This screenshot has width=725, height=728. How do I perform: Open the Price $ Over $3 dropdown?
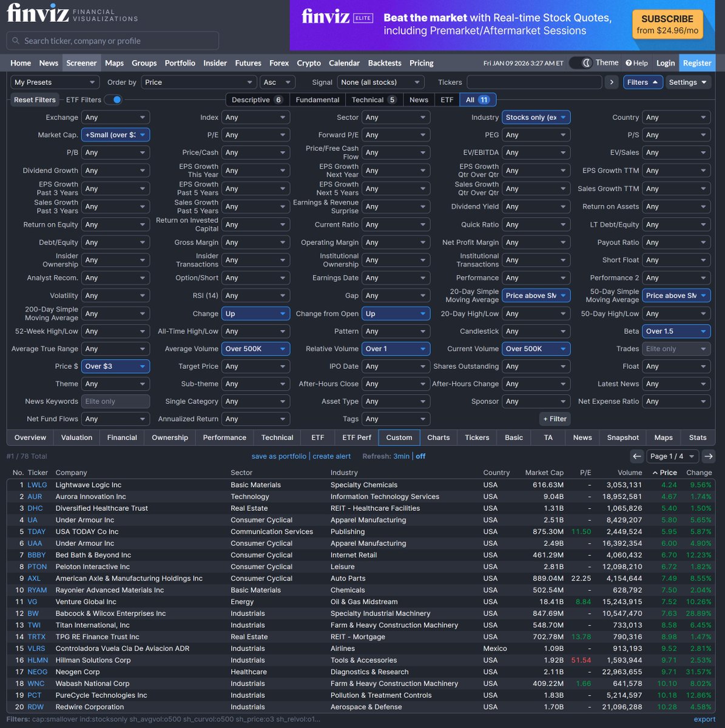tap(115, 366)
